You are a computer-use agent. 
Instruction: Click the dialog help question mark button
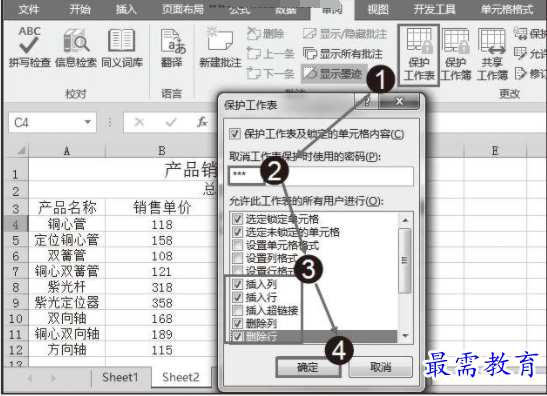pos(367,102)
